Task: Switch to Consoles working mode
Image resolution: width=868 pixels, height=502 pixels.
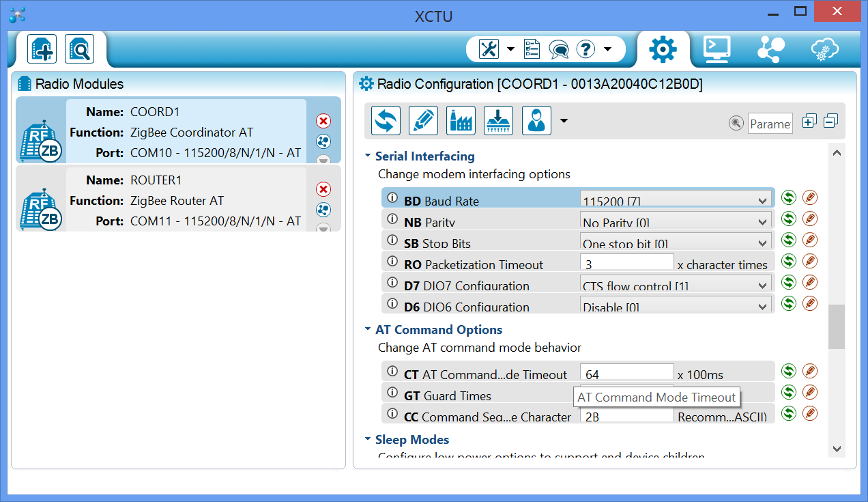Action: coord(717,49)
